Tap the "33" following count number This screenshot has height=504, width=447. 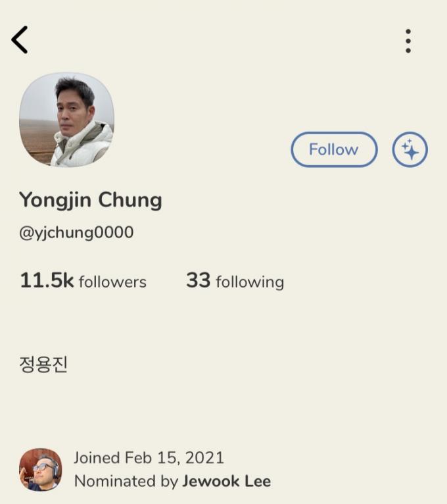(x=198, y=281)
